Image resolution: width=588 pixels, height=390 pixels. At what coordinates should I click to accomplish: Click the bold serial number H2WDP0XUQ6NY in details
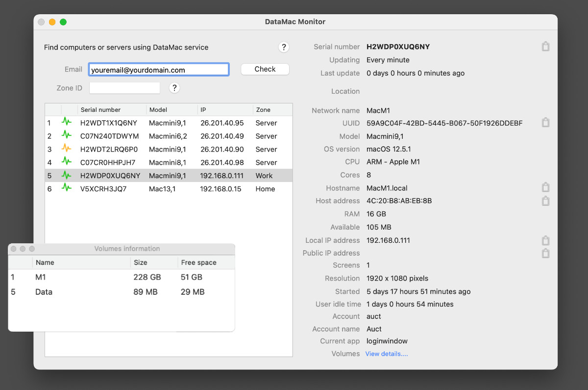click(x=398, y=47)
